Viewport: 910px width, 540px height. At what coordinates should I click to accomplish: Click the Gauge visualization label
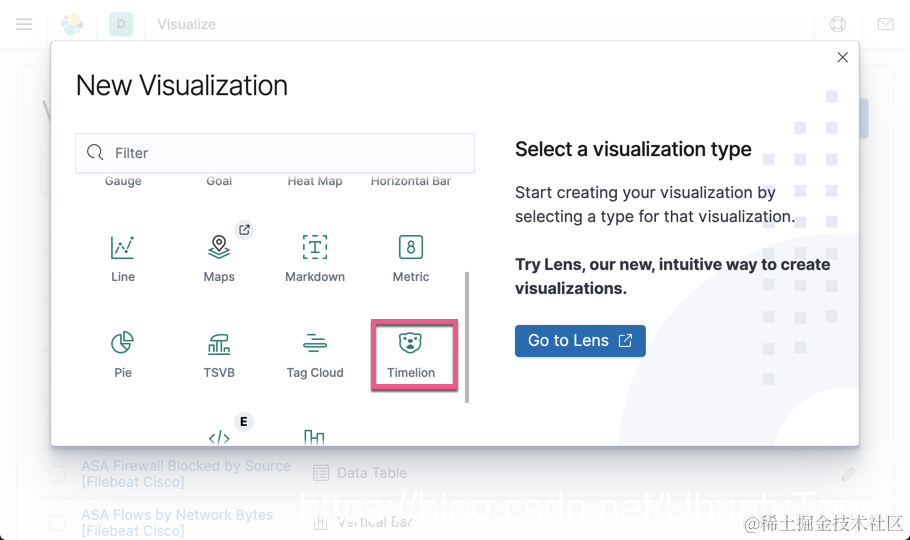point(123,181)
